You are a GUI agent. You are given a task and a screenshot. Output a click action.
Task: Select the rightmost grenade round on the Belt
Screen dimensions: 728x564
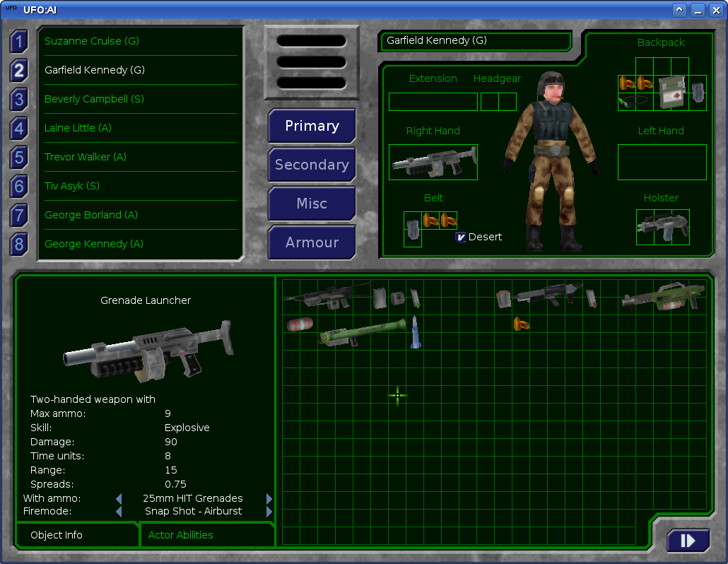[448, 220]
